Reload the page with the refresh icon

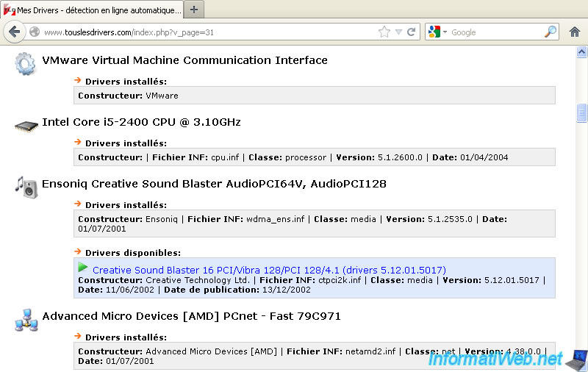(x=412, y=32)
